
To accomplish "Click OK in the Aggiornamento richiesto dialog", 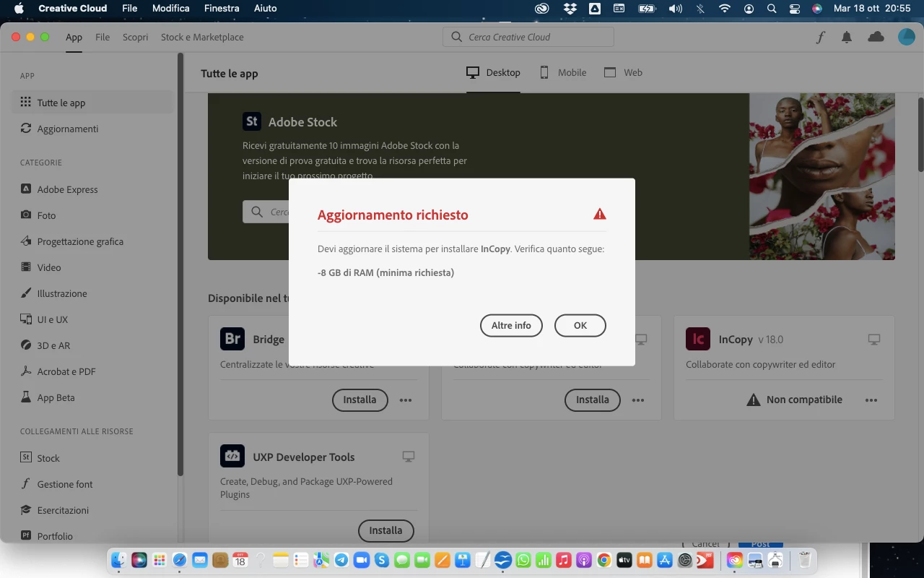I will tap(580, 325).
